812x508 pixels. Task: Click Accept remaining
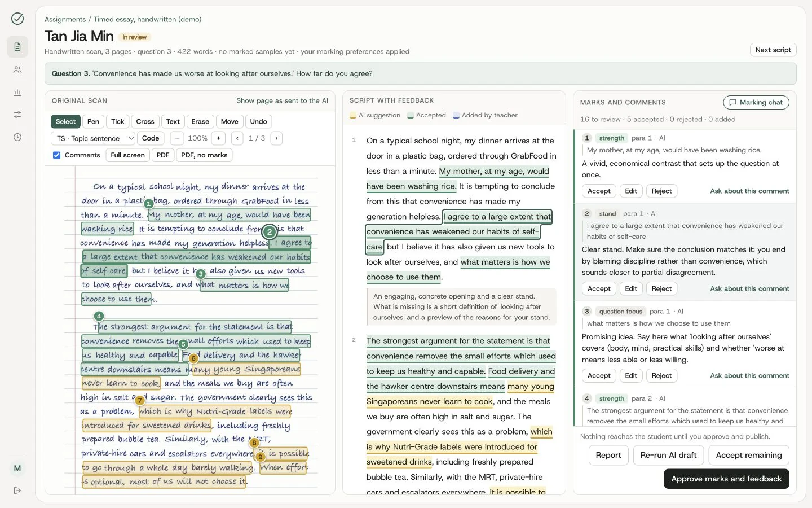point(749,455)
